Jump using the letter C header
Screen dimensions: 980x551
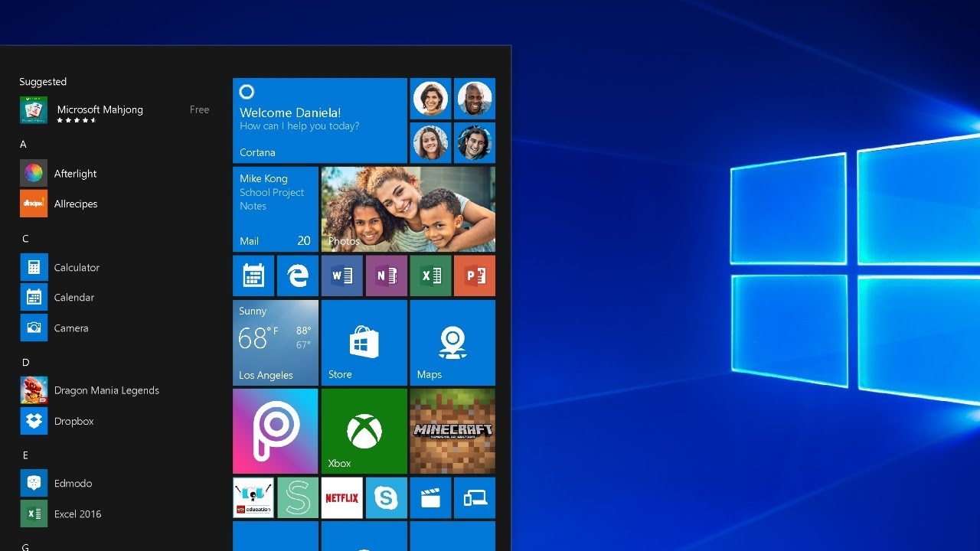[x=25, y=239]
